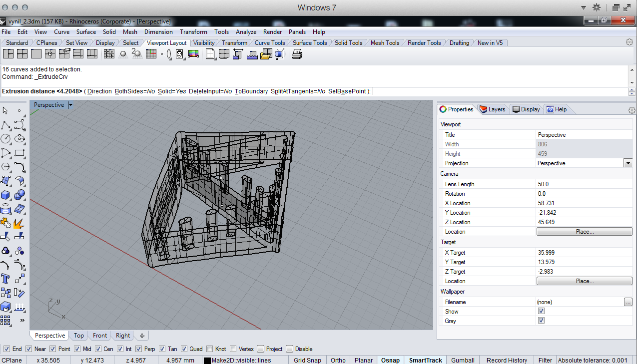Edit the Lens Length value field
This screenshot has width=637, height=364.
584,184
